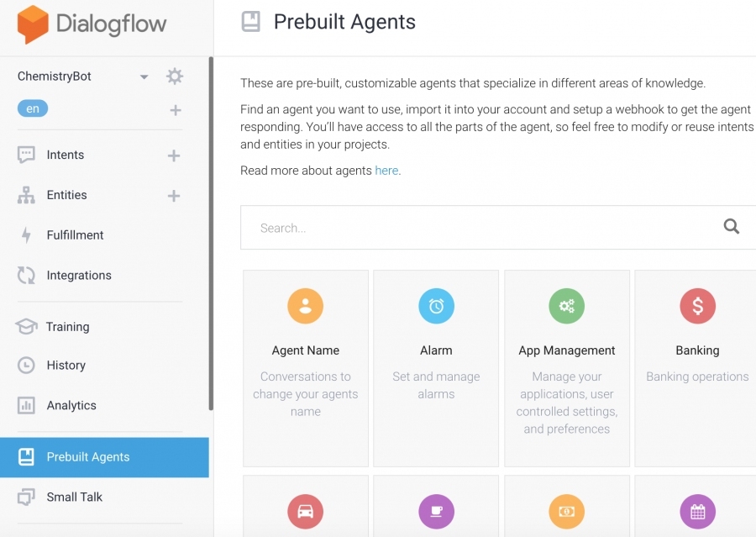
Task: Create new entity using plus icon
Action: click(174, 196)
